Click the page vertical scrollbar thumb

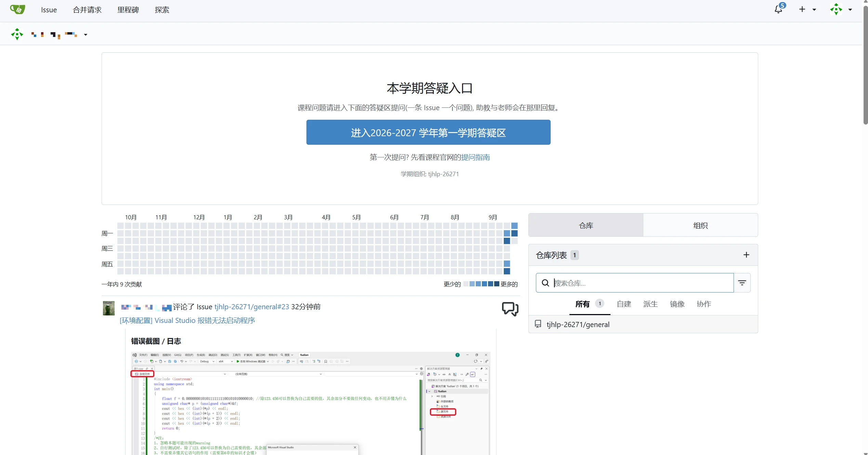pyautogui.click(x=865, y=65)
